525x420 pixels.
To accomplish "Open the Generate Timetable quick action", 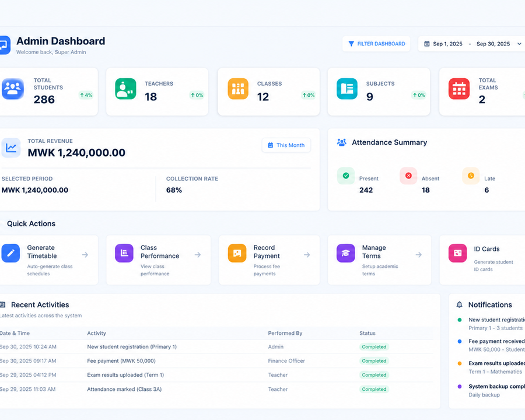I will click(48, 260).
